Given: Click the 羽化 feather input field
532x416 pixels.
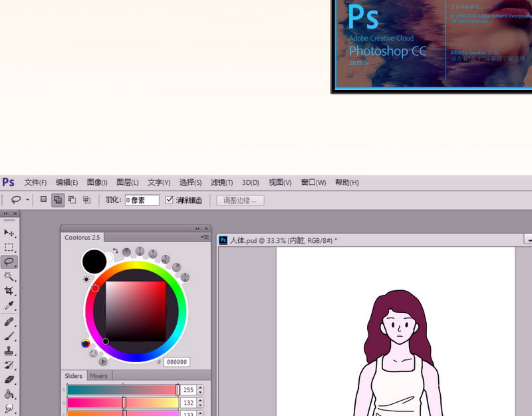Looking at the screenshot, I should 142,200.
